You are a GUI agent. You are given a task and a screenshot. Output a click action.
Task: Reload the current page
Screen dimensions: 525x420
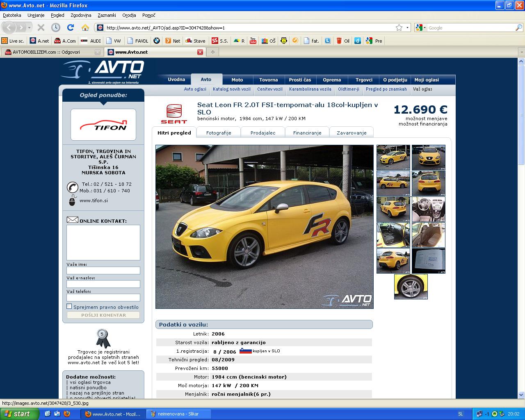coord(71,27)
